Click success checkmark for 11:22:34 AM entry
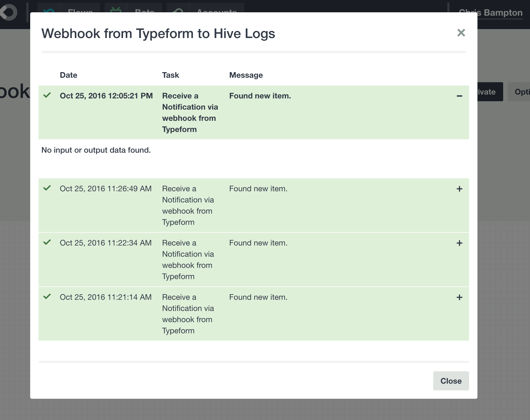 pyautogui.click(x=47, y=242)
